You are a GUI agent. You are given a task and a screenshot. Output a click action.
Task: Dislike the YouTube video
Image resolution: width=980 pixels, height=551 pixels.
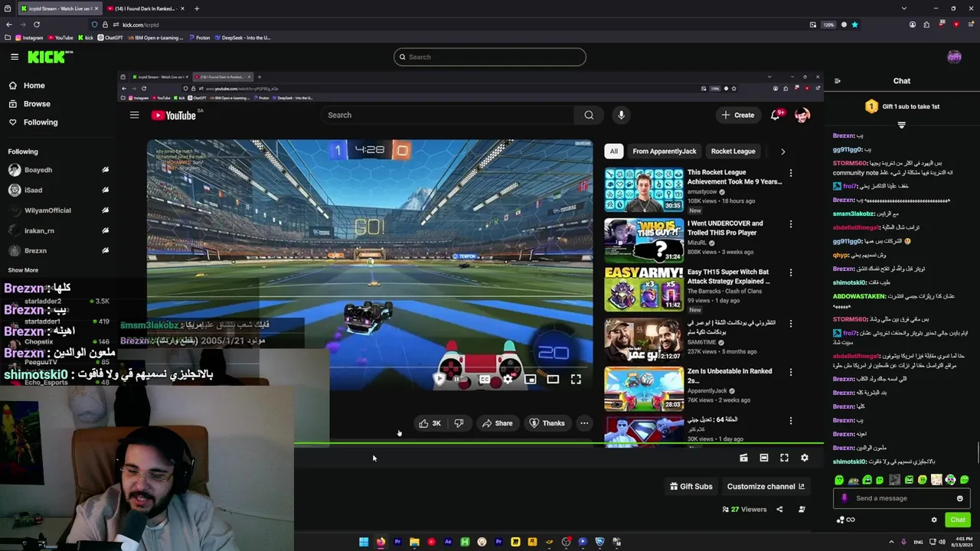[x=459, y=423]
